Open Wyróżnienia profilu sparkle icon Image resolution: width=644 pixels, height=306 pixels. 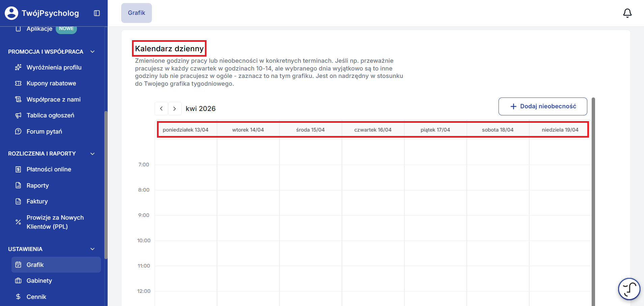tap(18, 67)
